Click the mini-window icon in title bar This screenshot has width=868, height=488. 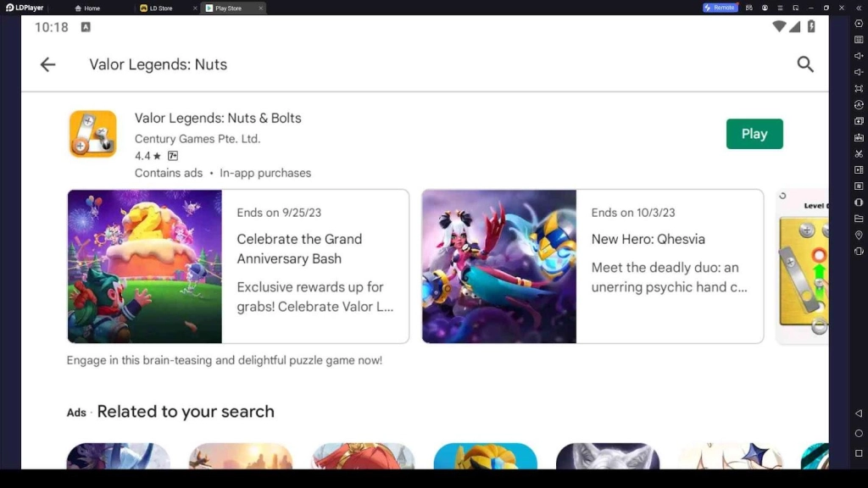pos(795,8)
